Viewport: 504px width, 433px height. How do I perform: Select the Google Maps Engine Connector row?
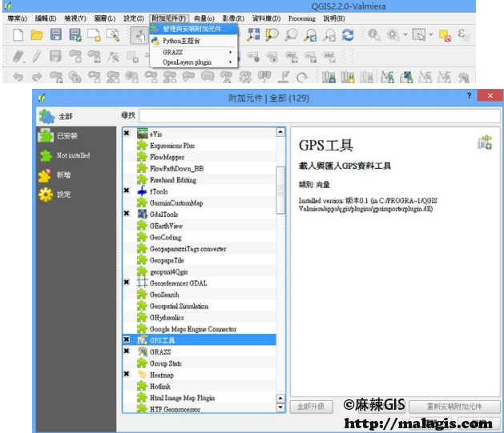[200, 329]
